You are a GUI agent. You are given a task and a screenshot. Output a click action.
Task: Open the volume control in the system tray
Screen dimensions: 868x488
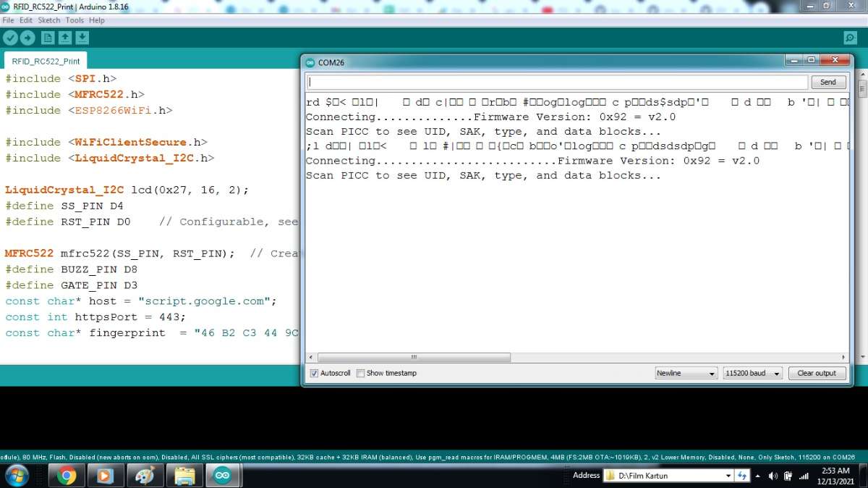[773, 476]
